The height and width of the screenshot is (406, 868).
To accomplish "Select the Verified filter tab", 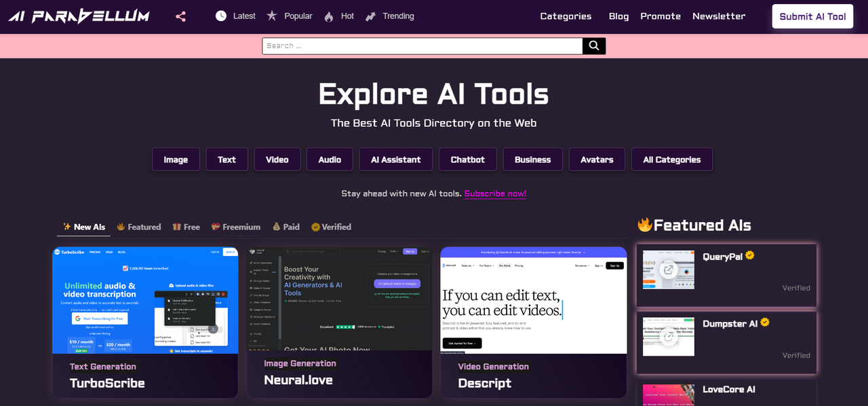I will point(331,227).
